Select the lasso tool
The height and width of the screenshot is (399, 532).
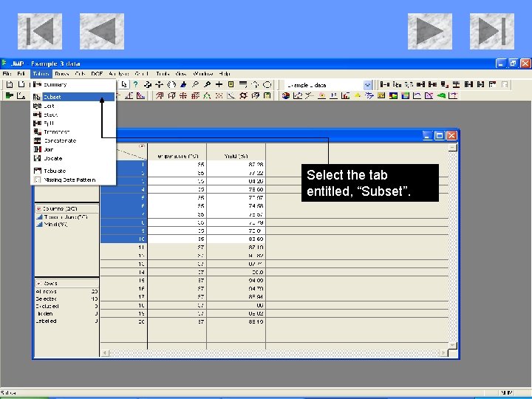(195, 84)
